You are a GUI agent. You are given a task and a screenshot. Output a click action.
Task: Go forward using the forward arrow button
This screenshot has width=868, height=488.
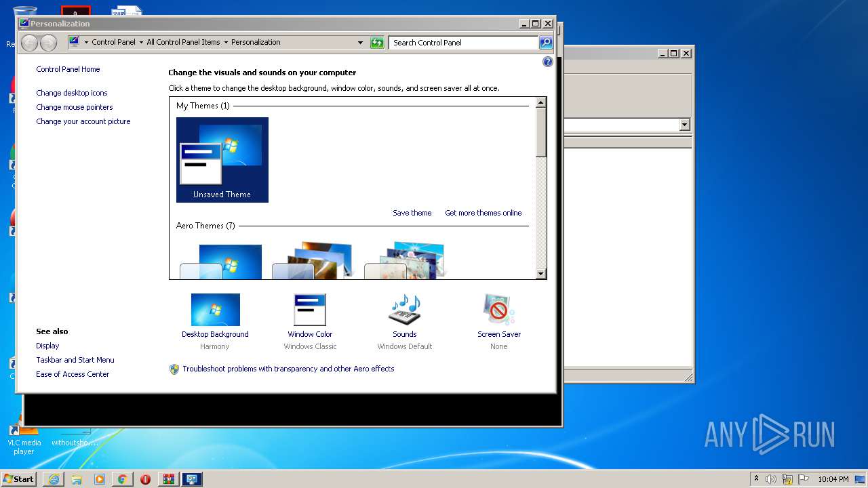click(x=48, y=43)
